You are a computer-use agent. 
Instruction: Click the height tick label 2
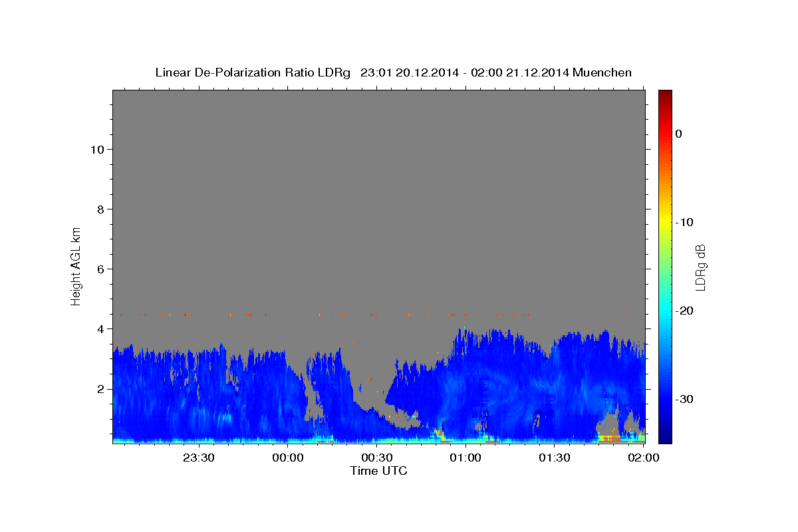[x=100, y=388]
